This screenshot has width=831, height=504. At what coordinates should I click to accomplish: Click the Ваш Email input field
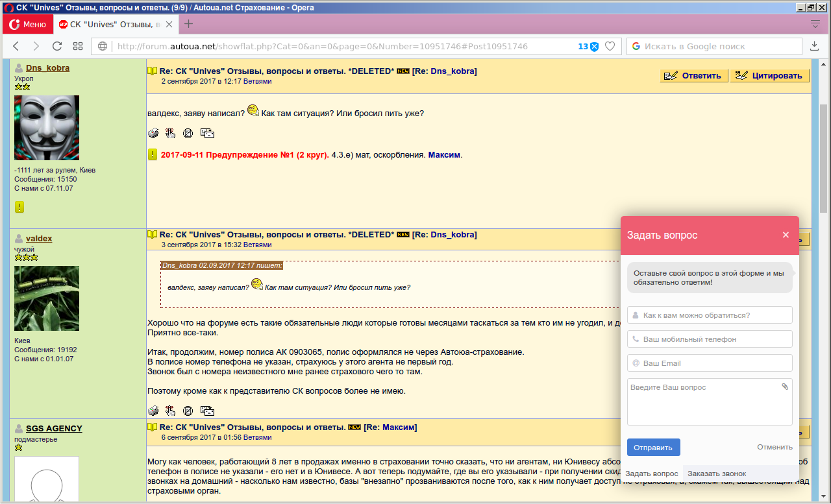coord(710,363)
